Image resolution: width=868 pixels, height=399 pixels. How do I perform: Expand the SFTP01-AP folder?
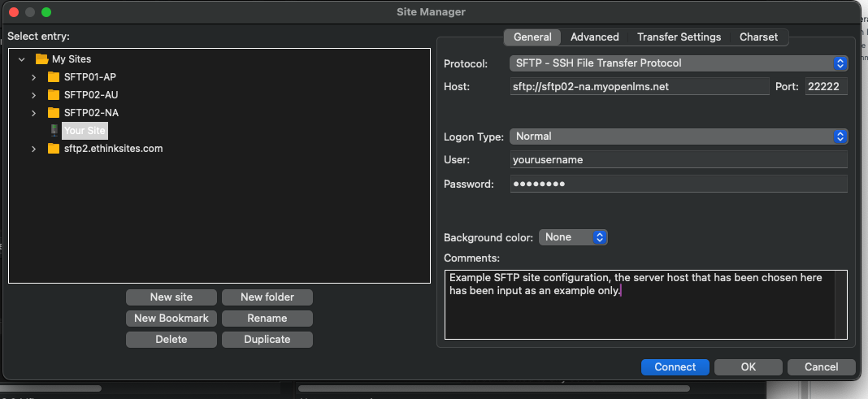click(34, 77)
